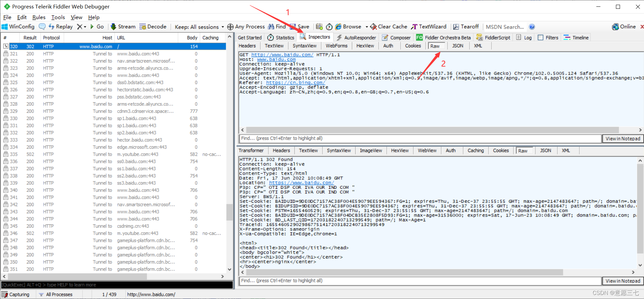The width and height of the screenshot is (644, 299).
Task: Select the response Caching tab
Action: click(x=476, y=151)
